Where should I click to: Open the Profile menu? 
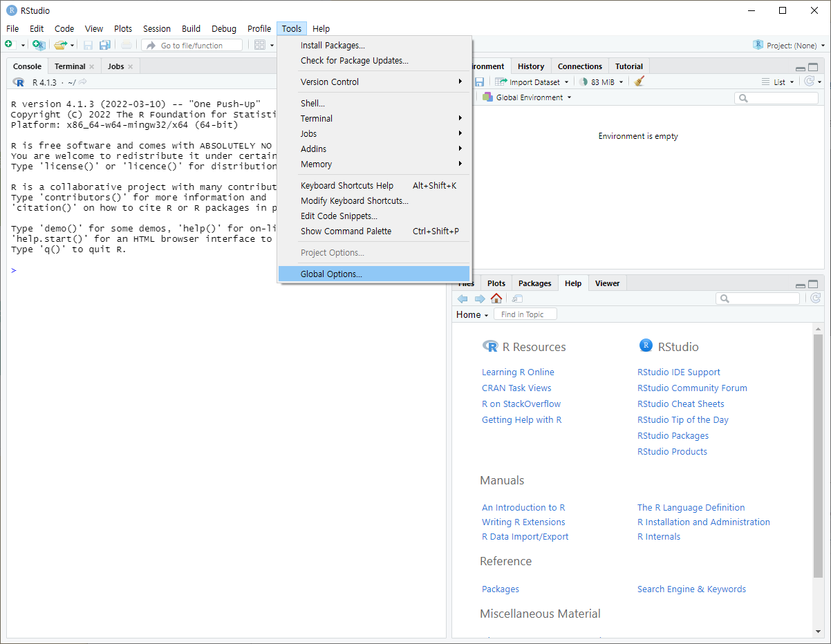259,28
